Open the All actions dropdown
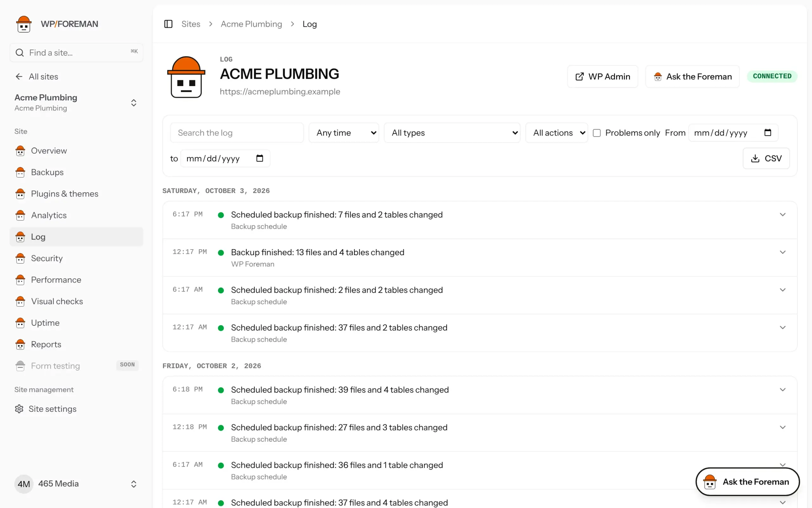The width and height of the screenshot is (812, 508). 557,133
